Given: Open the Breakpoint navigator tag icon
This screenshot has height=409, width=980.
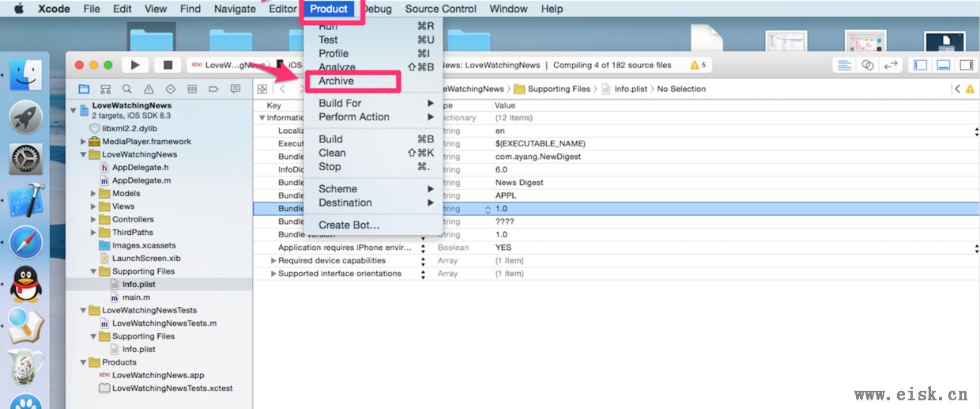Looking at the screenshot, I should tap(213, 89).
